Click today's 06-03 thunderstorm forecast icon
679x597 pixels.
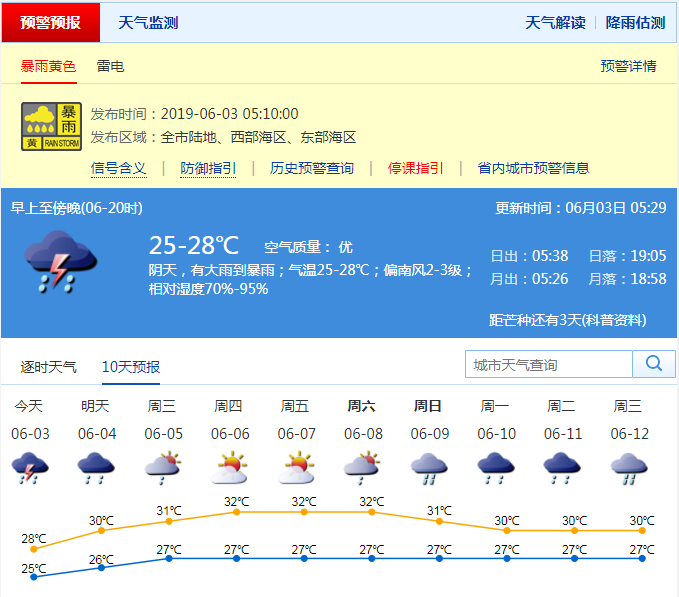tap(30, 466)
